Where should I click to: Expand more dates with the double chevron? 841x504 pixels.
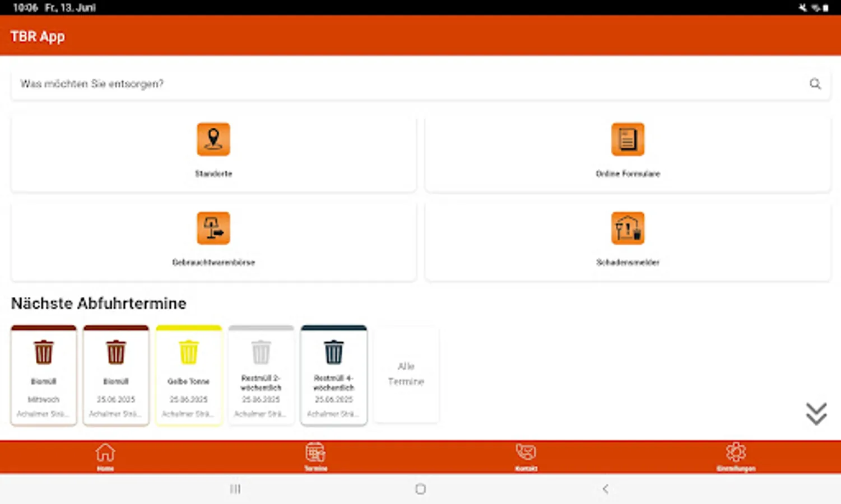(x=817, y=413)
